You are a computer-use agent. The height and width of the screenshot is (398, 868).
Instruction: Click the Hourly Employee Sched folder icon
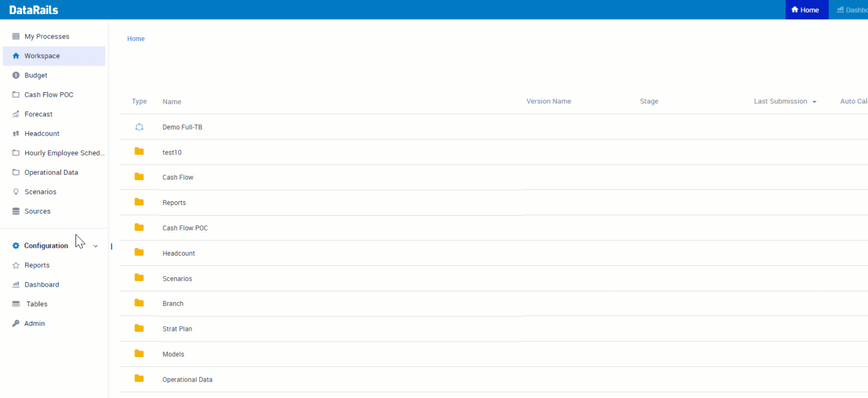(x=16, y=153)
